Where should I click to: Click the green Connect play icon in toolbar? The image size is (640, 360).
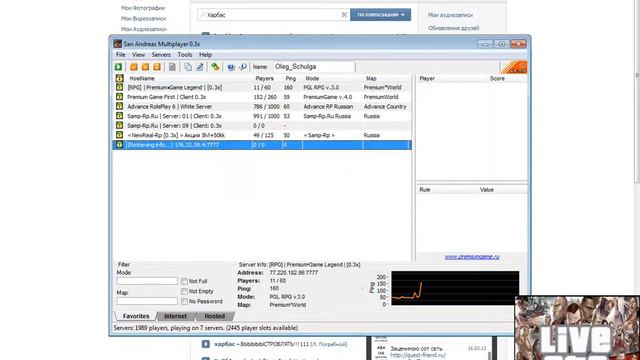coord(118,67)
